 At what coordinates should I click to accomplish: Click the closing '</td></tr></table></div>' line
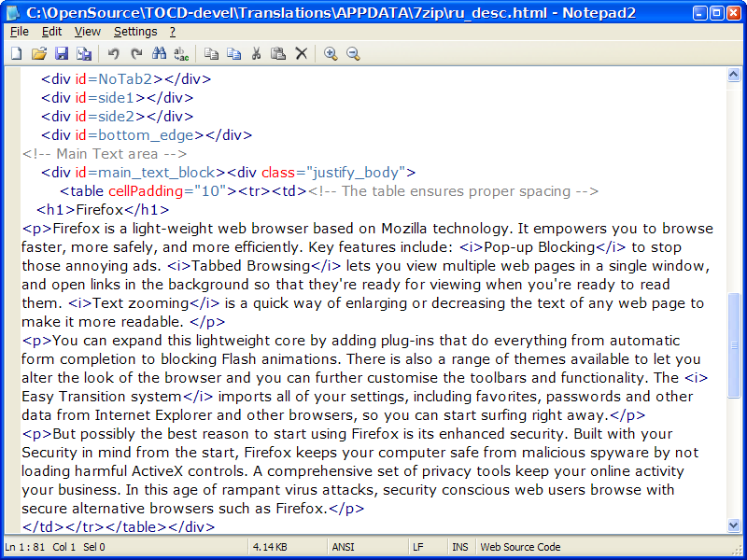[119, 527]
